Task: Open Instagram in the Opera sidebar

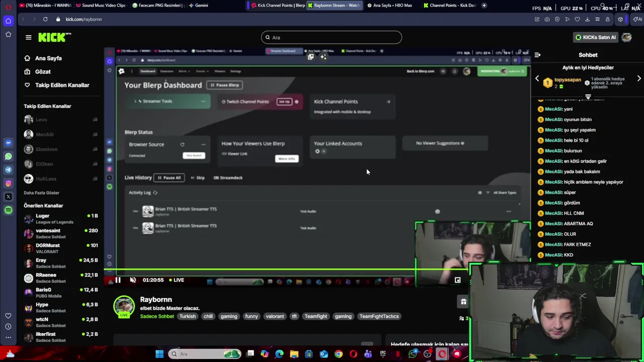Action: pyautogui.click(x=8, y=184)
